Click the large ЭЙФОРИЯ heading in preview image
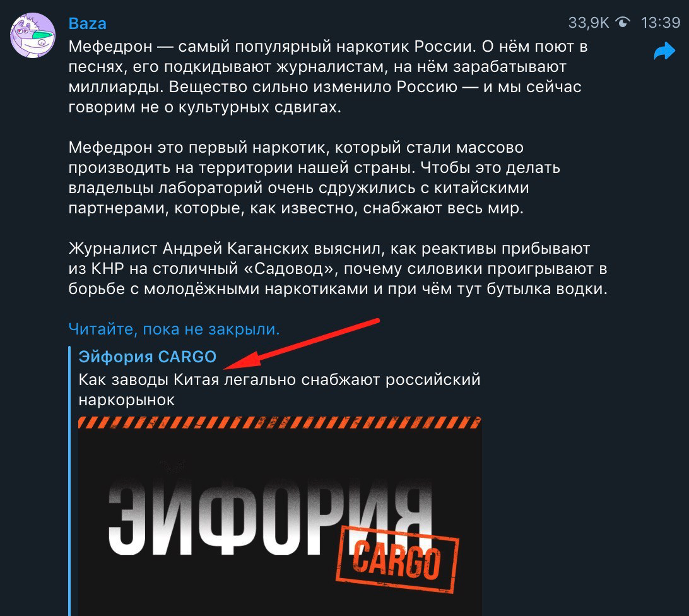Screen dimensions: 689x616 coord(270,517)
